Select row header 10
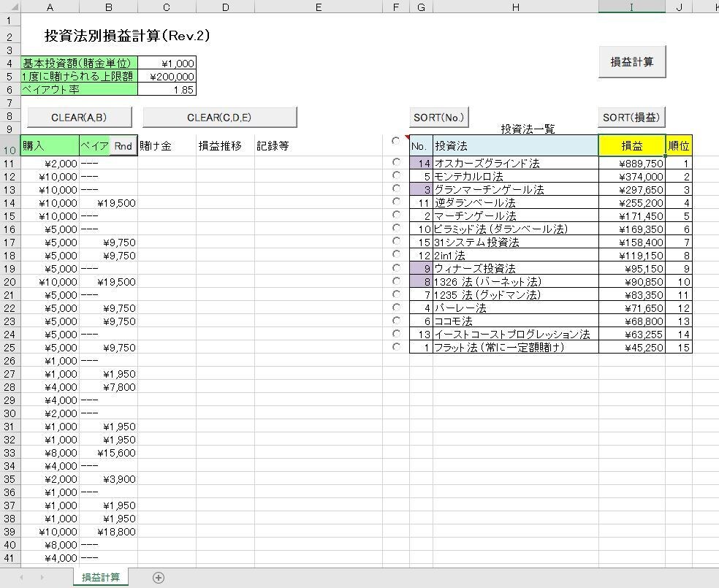The width and height of the screenshot is (719, 588). click(x=9, y=146)
